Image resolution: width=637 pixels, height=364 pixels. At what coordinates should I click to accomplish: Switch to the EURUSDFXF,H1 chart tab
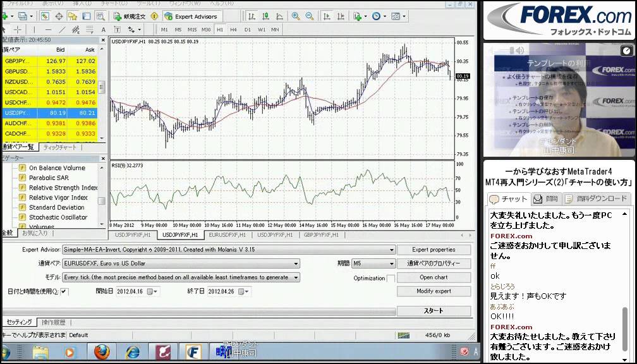[x=227, y=235]
